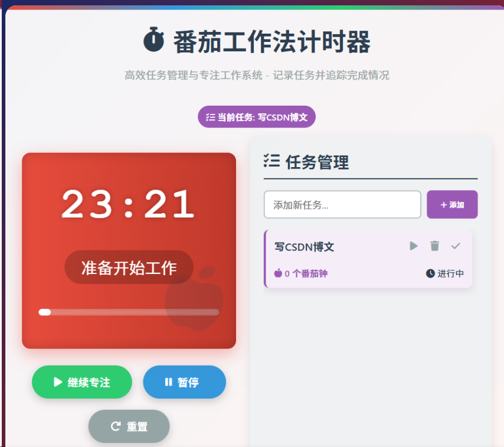This screenshot has height=447, width=504.
Task: Click the stopwatch icon beside the title
Action: (153, 40)
